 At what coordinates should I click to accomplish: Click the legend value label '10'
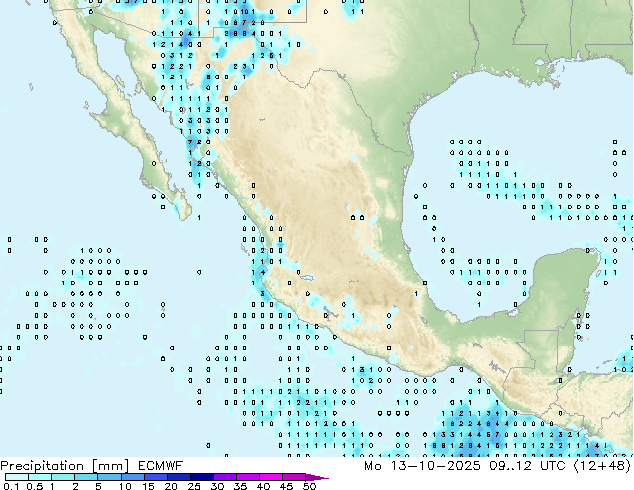point(125,486)
